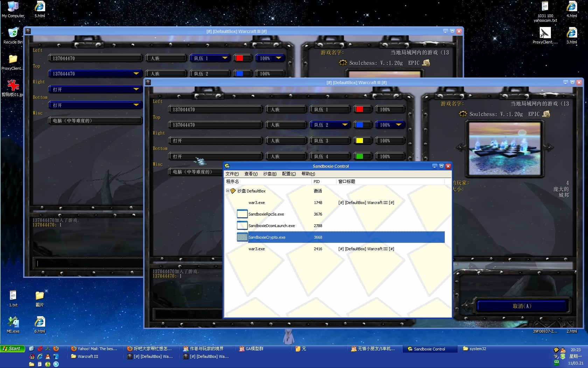Switch to Warcraft III folder taskbar button

click(94, 356)
